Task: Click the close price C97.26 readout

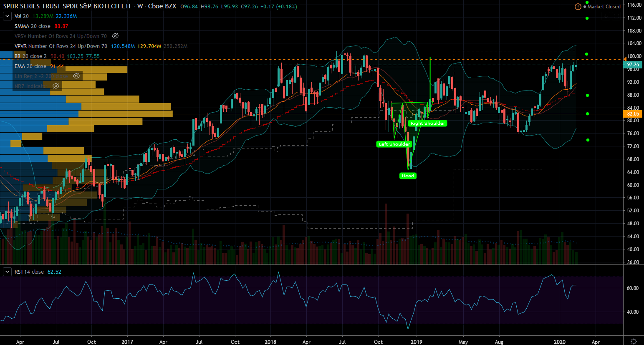Action: pos(250,7)
